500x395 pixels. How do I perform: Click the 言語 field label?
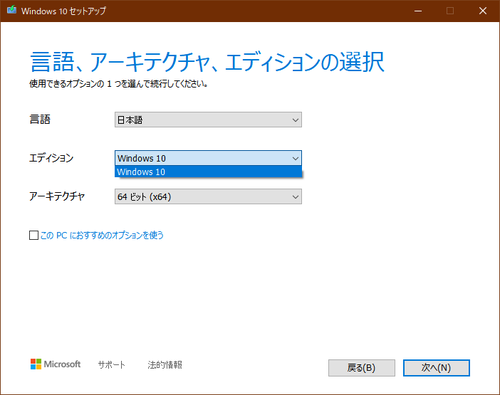coord(40,119)
